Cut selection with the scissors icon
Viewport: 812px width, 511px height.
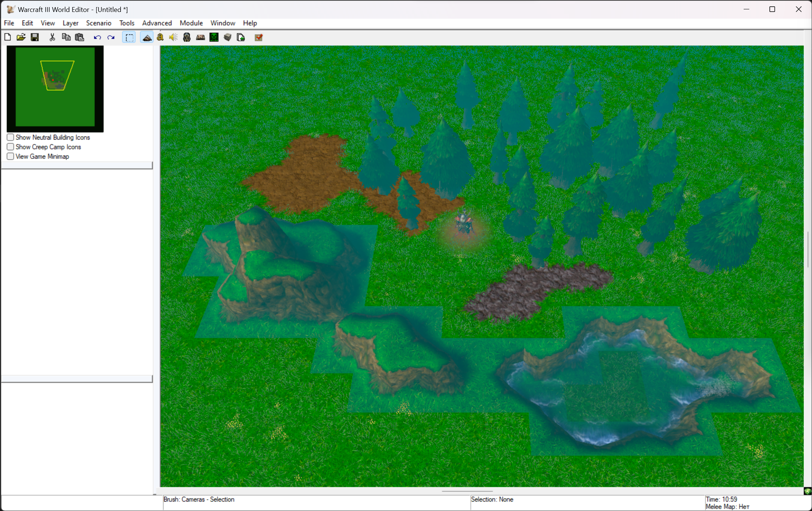point(52,37)
